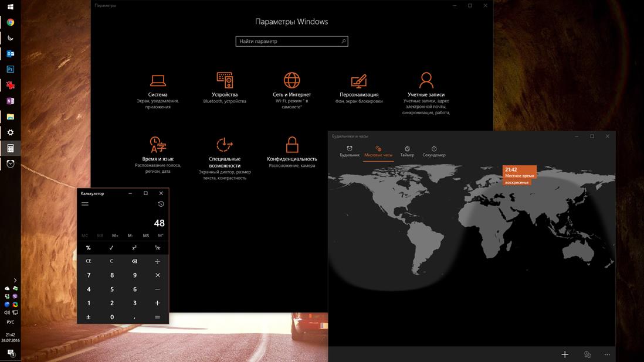Viewport: 644px width, 362px height.
Task: Click the divide key in Calculator
Action: 157,261
